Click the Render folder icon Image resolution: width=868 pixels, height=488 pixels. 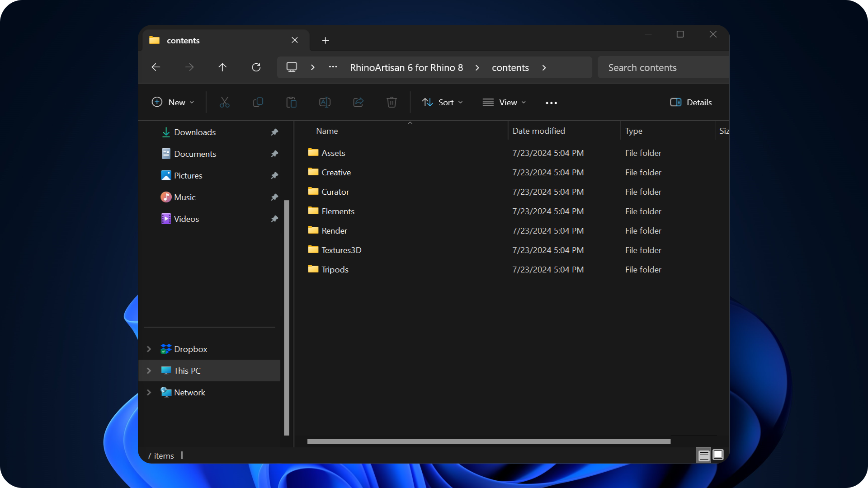313,230
